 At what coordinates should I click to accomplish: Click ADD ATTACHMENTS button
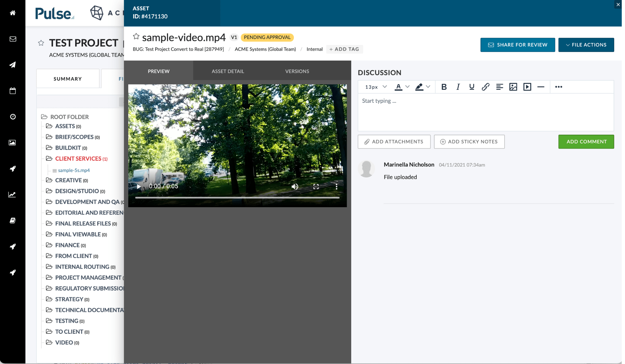tap(394, 142)
